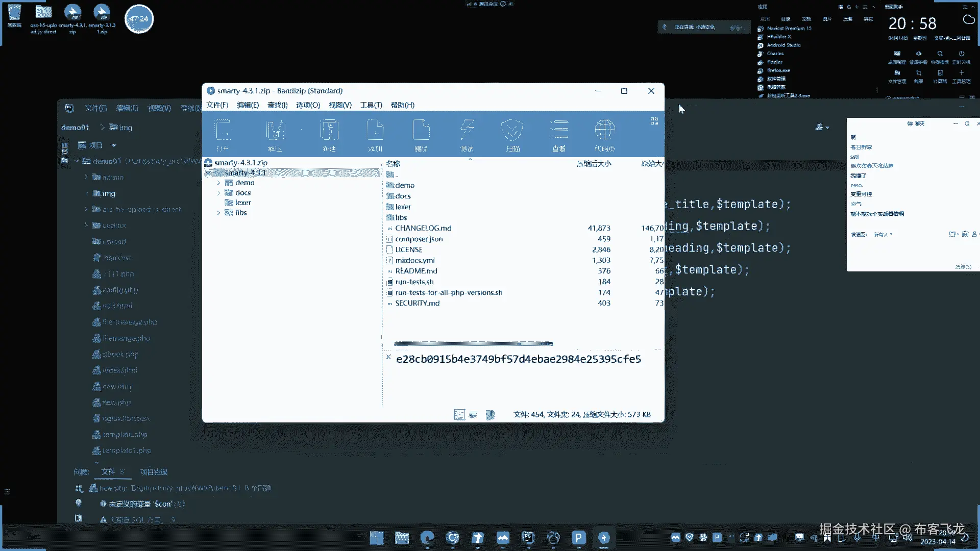This screenshot has height=551, width=980.
Task: Open the 选项(O) menu
Action: pyautogui.click(x=308, y=105)
